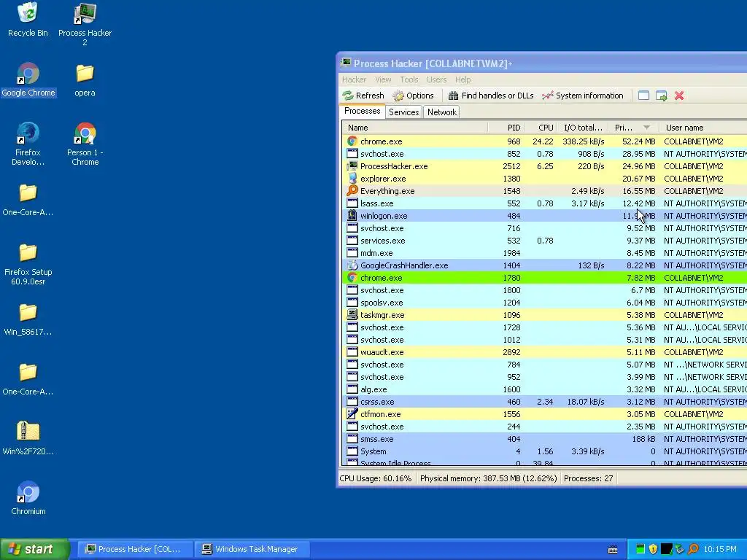Open the Hacker menu

coord(354,79)
